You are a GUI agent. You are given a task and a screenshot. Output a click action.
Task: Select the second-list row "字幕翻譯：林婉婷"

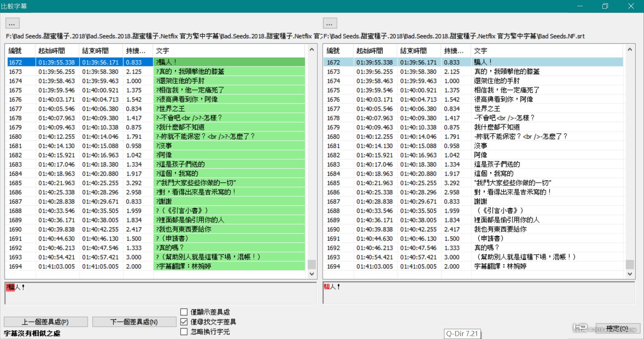coord(474,266)
